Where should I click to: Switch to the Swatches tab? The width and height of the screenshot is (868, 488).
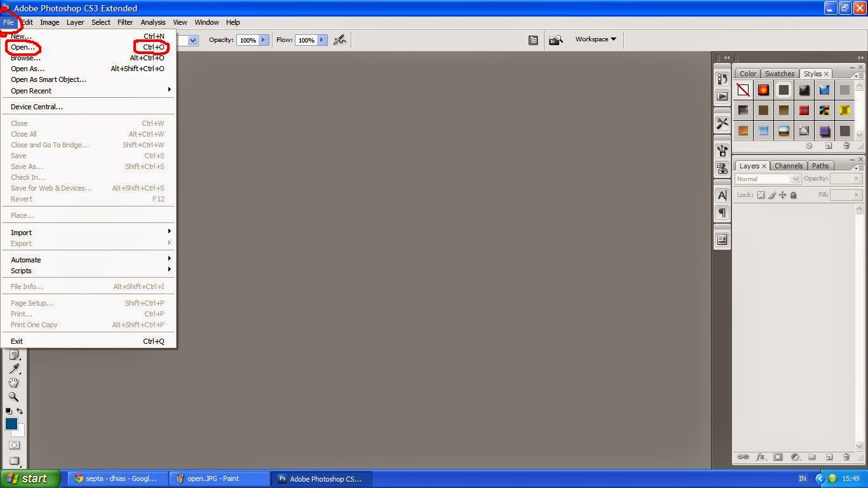tap(780, 74)
